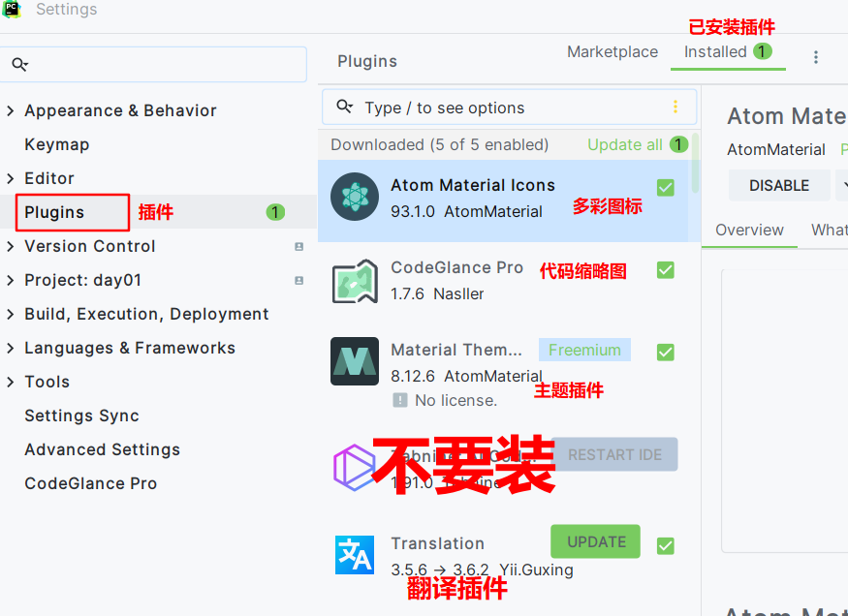Click the Atom Material Icons plugin logo
Image resolution: width=848 pixels, height=616 pixels.
(x=355, y=197)
